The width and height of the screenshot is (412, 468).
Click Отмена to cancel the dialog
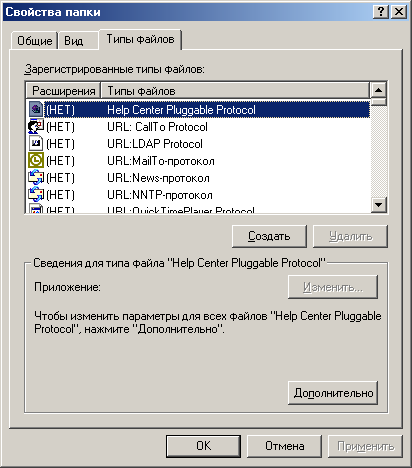(x=284, y=446)
